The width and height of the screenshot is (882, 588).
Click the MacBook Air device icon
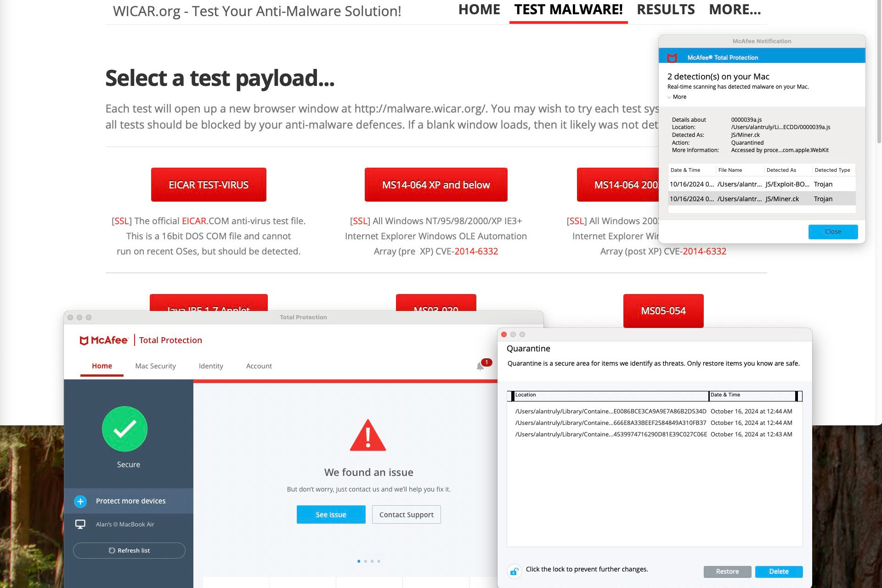click(81, 524)
